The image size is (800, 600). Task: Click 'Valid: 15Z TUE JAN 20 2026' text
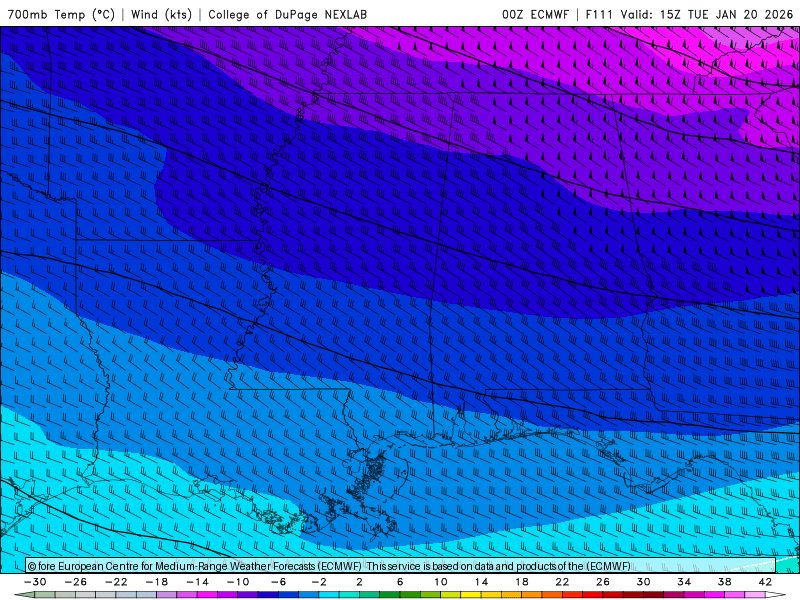point(707,14)
